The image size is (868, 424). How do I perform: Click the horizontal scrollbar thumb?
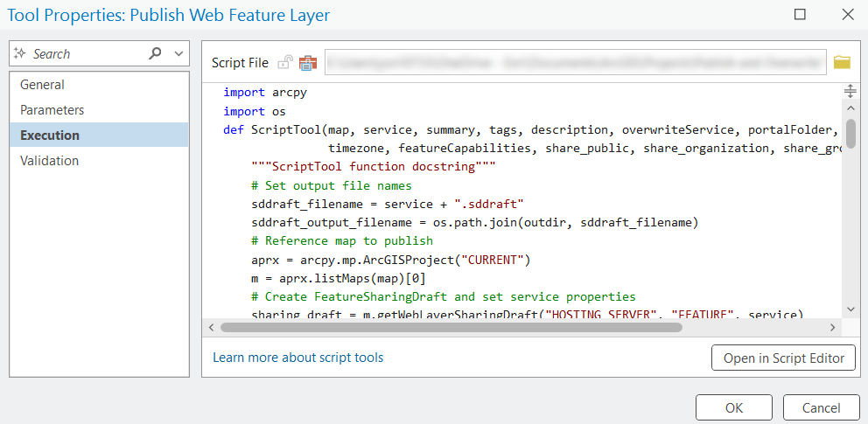[451, 327]
